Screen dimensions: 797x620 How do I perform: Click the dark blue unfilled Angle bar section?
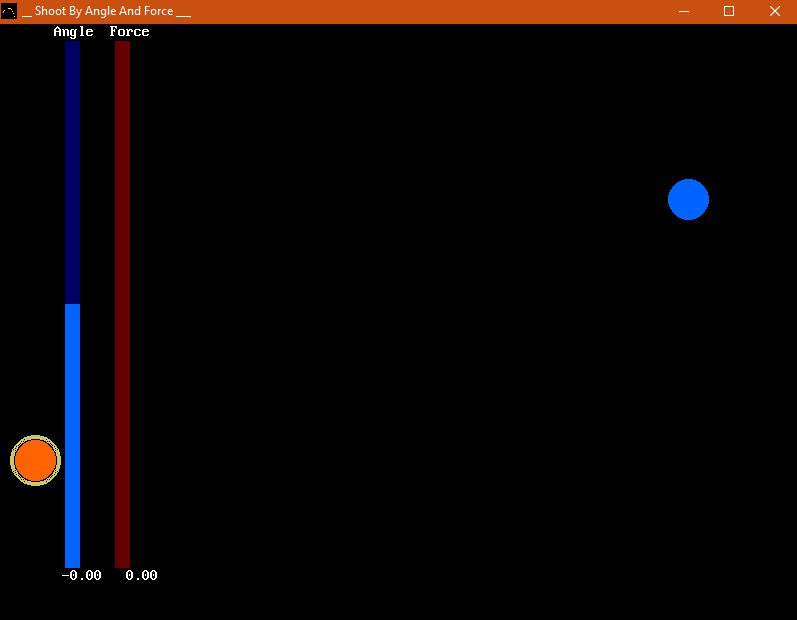pyautogui.click(x=72, y=172)
